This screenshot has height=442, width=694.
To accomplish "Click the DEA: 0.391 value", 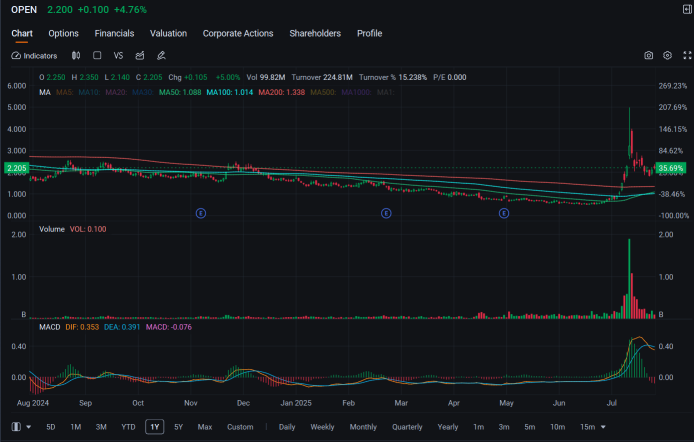I will tap(122, 327).
